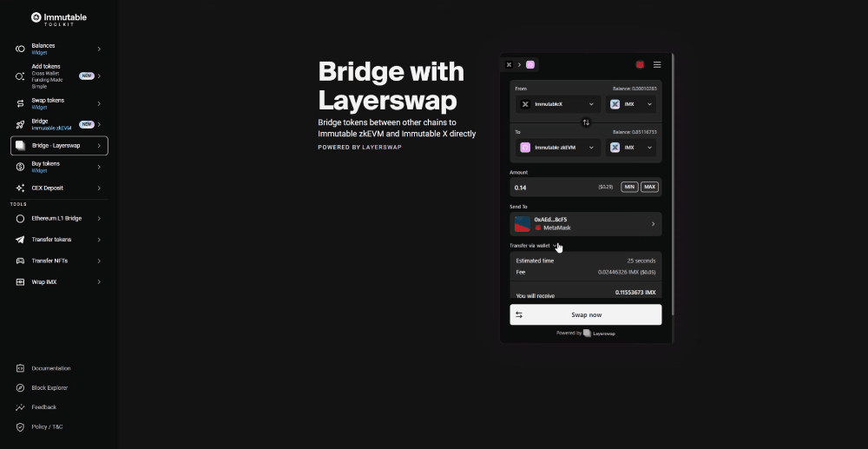Open the Wrap IMX tool
The image size is (868, 449).
pos(59,281)
